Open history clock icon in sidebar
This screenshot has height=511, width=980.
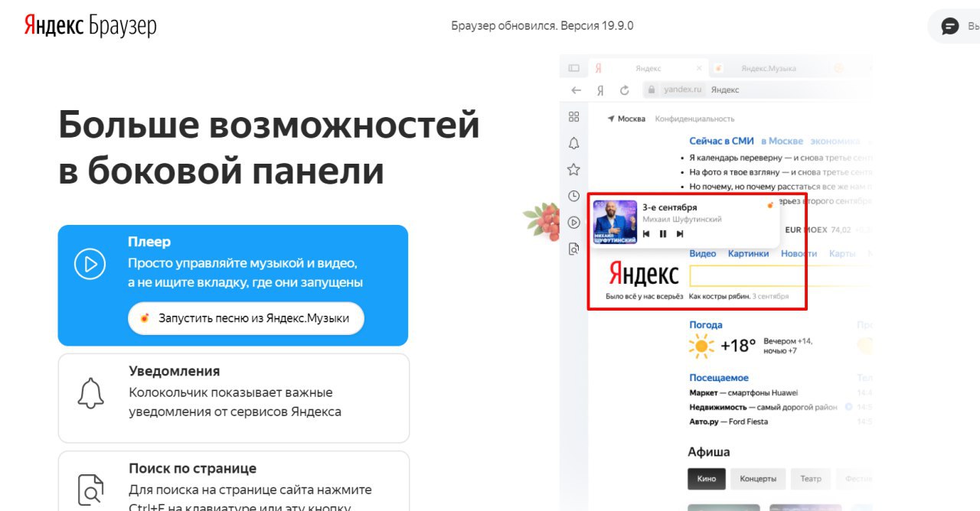point(573,196)
